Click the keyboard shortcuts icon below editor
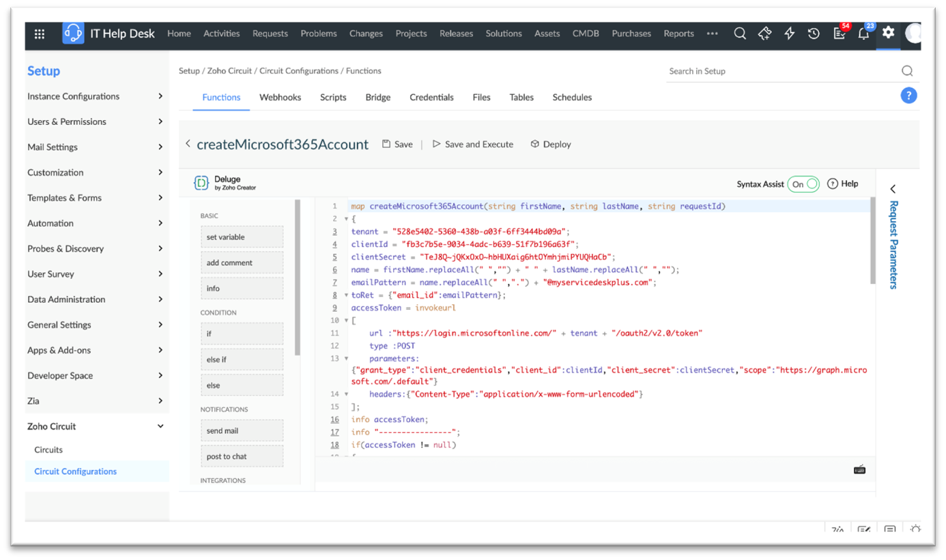Screen dimensions: 946x560 [x=859, y=469]
